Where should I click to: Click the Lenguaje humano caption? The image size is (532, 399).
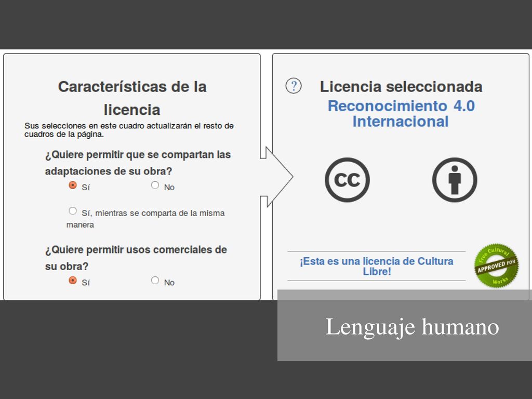point(412,327)
